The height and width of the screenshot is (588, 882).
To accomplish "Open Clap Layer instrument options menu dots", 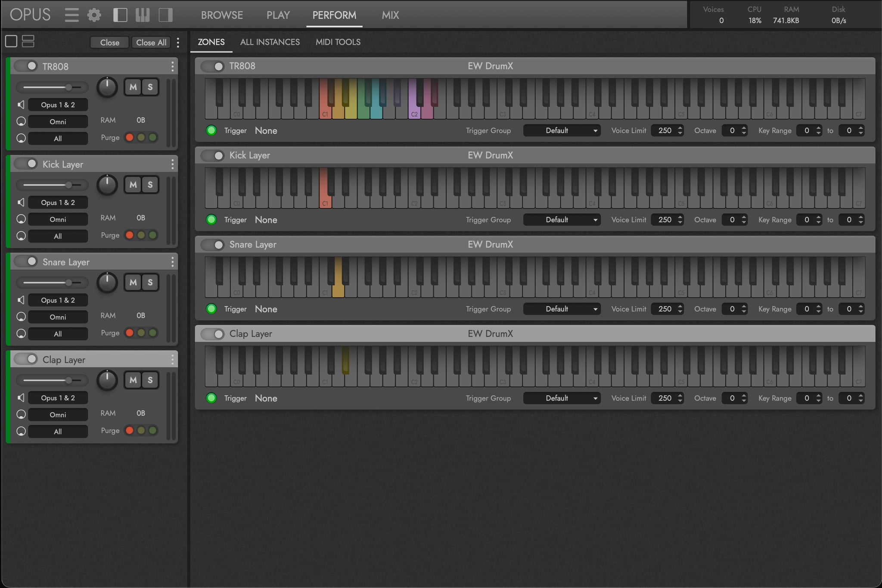I will coord(172,359).
